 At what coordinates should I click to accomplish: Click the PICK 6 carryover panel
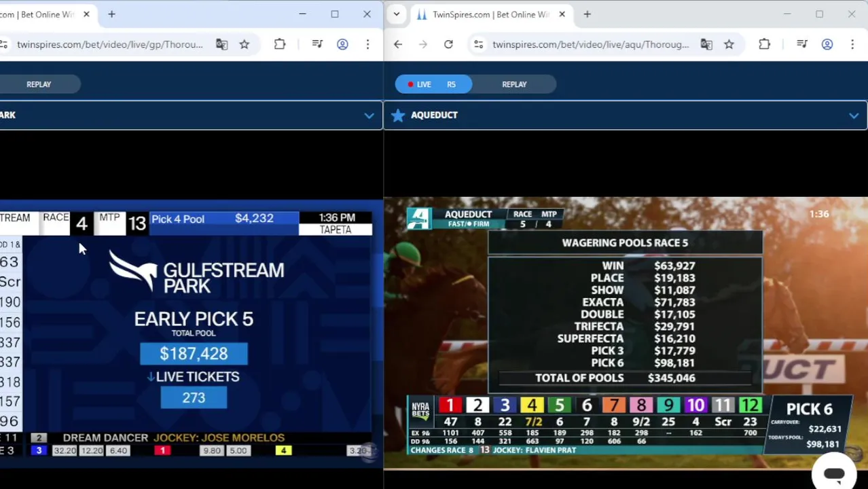click(809, 424)
